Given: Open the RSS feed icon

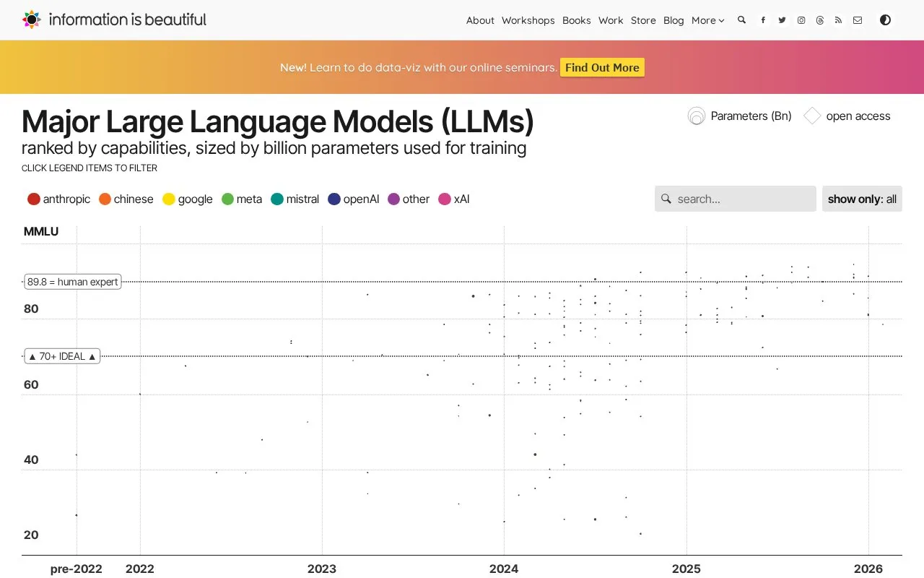Looking at the screenshot, I should (x=839, y=20).
